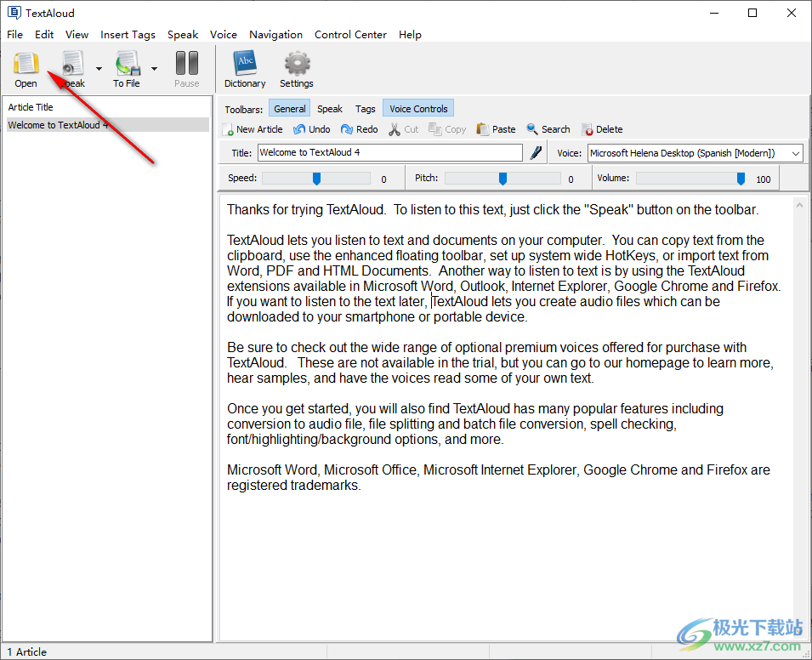Delete the current article
Image resolution: width=812 pixels, height=660 pixels.
pos(602,129)
